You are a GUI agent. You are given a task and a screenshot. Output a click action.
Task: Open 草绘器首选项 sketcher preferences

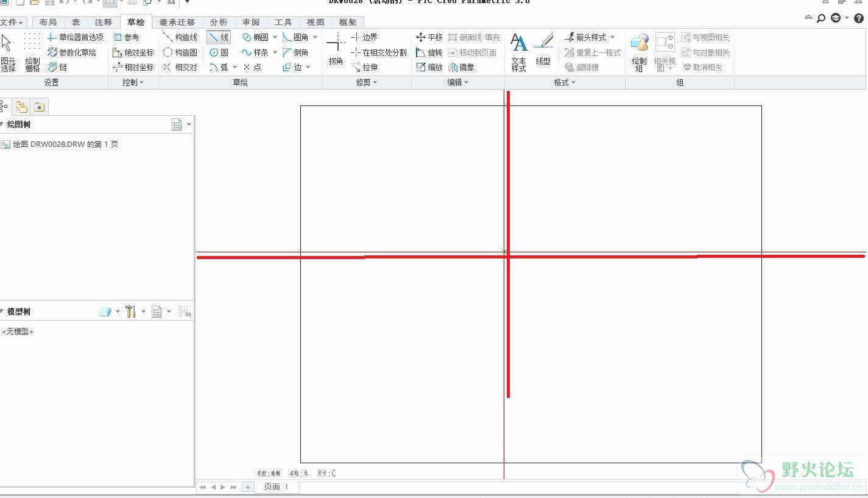[x=76, y=37]
